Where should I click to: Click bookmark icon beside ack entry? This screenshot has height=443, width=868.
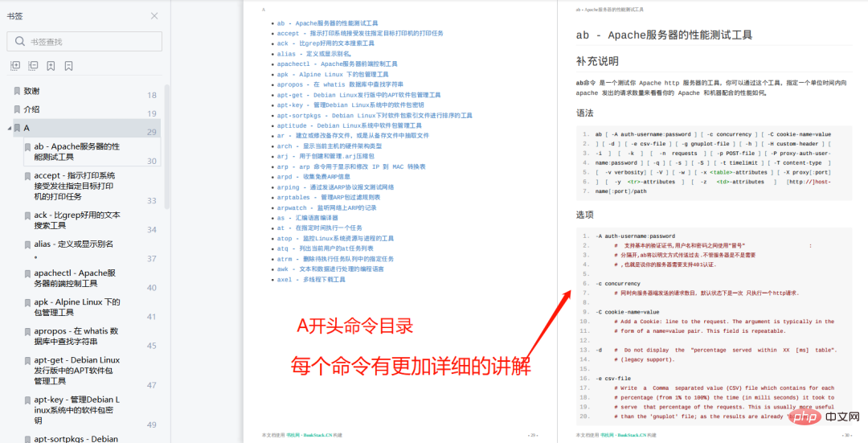pos(27,215)
